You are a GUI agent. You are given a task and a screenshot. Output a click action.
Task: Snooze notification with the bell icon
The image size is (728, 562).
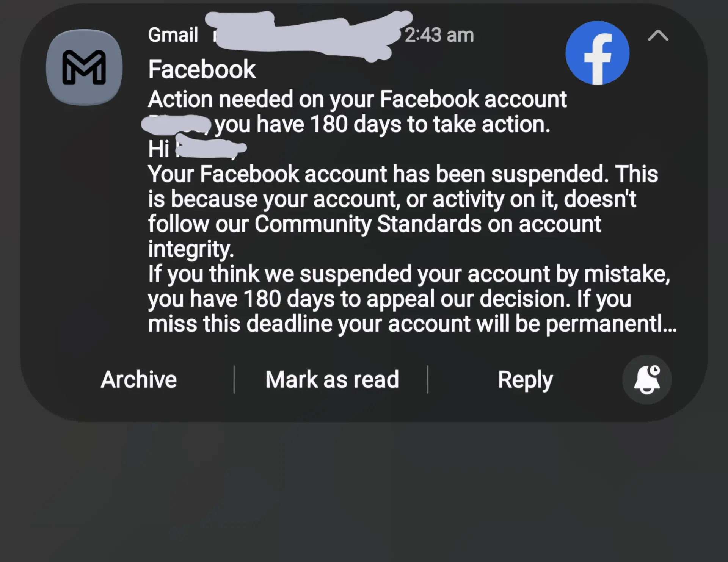point(647,379)
